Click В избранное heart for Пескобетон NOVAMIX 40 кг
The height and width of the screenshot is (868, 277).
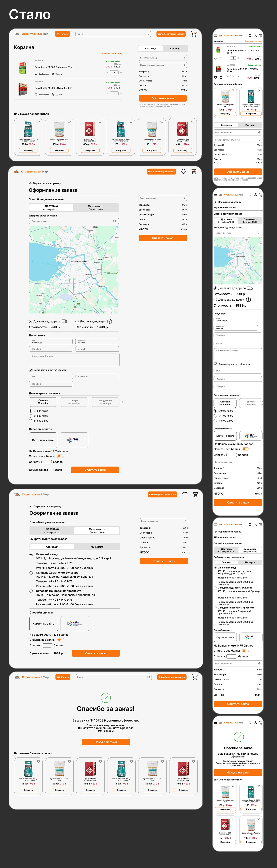pyautogui.click(x=36, y=95)
